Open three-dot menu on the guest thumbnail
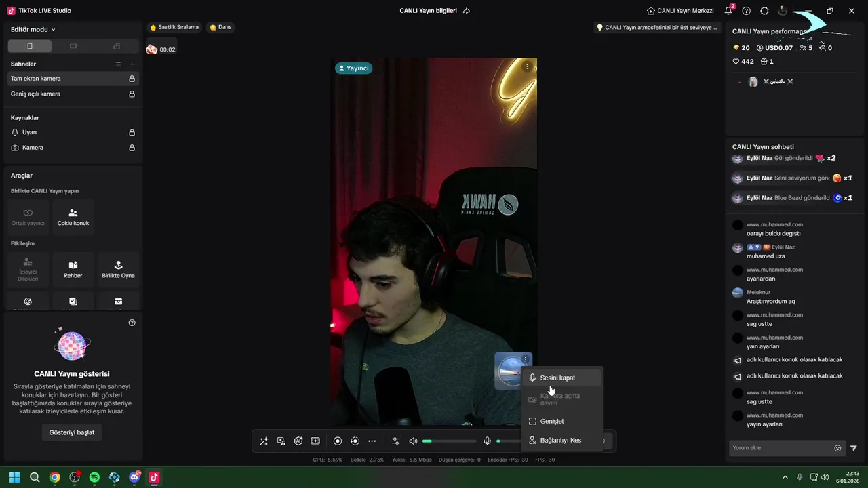Viewport: 868px width, 488px height. [x=526, y=359]
